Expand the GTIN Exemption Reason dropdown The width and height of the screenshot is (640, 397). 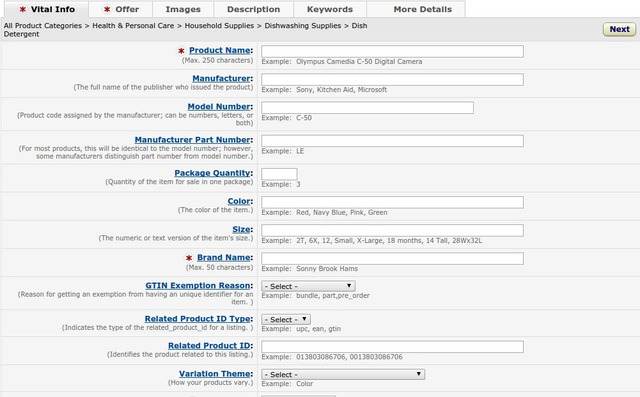[308, 286]
